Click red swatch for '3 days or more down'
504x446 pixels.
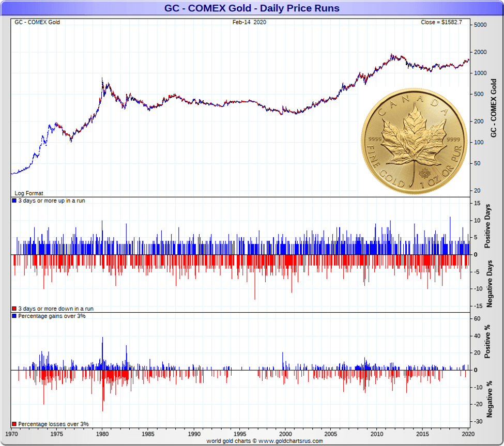(x=14, y=309)
